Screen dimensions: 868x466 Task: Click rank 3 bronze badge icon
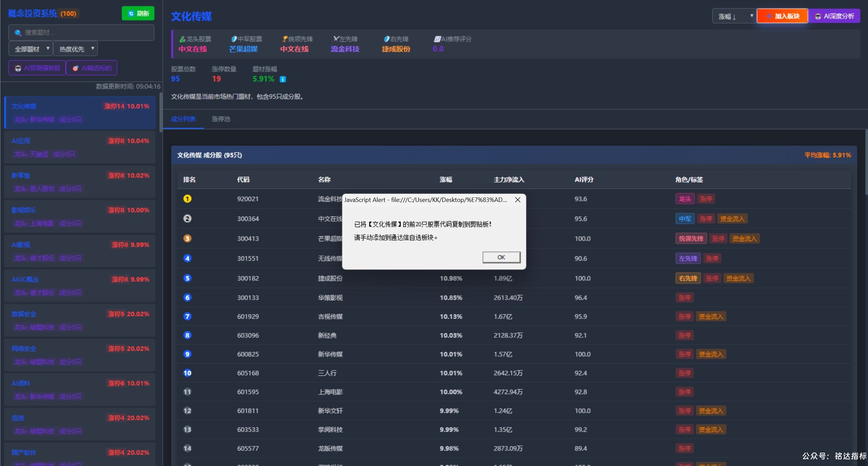tap(187, 238)
